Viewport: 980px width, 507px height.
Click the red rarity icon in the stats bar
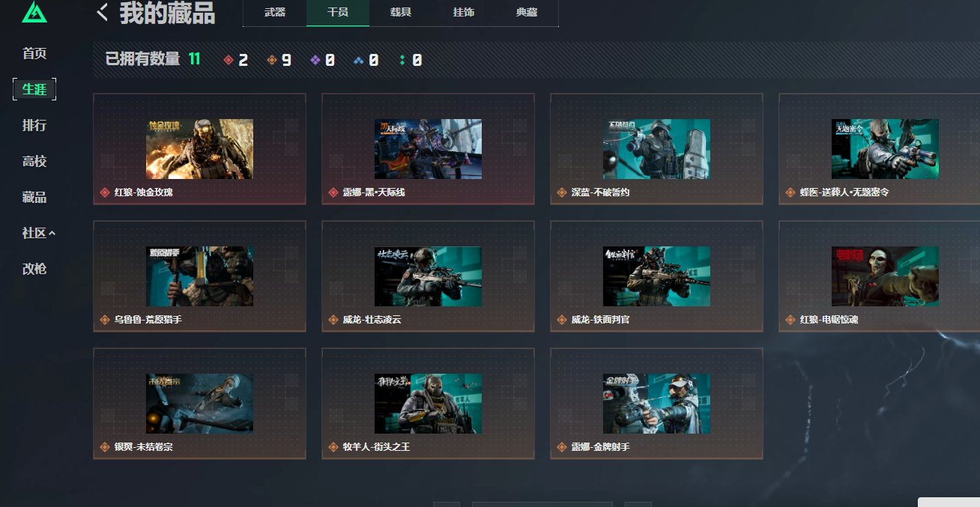point(229,60)
